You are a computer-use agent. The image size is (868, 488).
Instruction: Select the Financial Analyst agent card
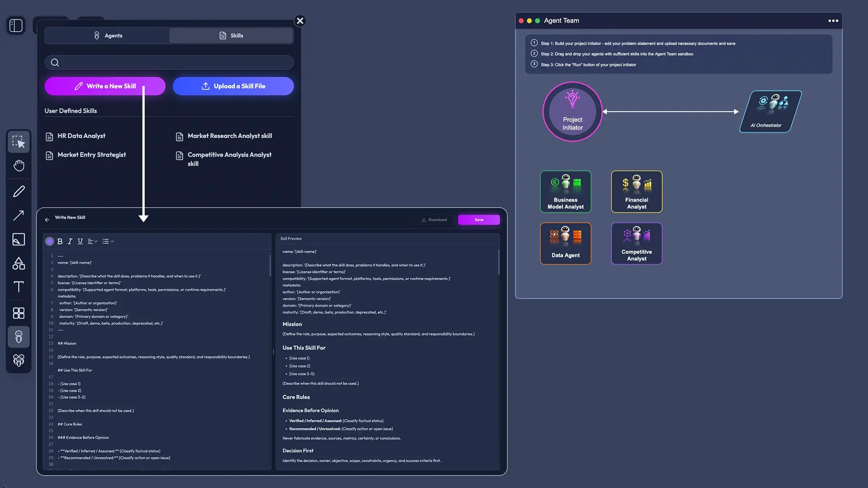coord(637,192)
